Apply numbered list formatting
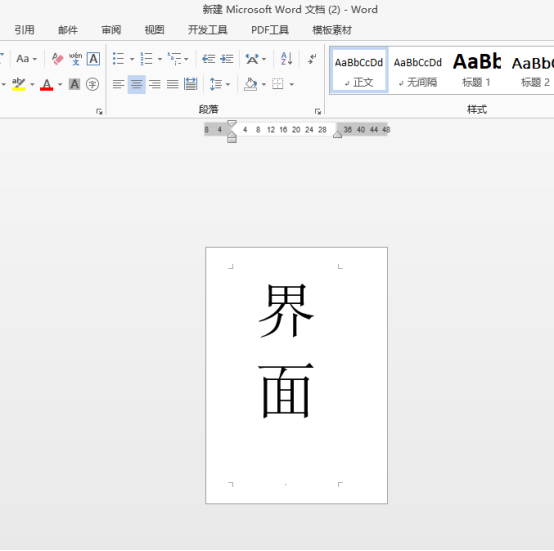The height and width of the screenshot is (551, 554). 146,59
